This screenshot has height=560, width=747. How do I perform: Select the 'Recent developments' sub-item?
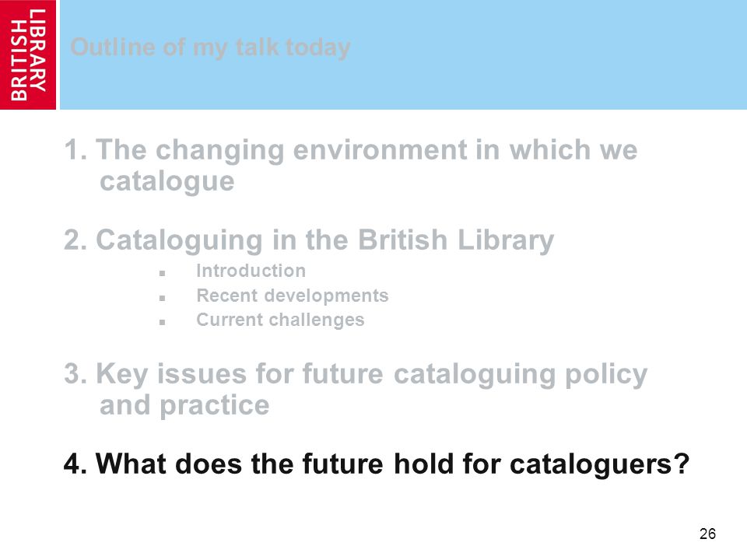(293, 296)
